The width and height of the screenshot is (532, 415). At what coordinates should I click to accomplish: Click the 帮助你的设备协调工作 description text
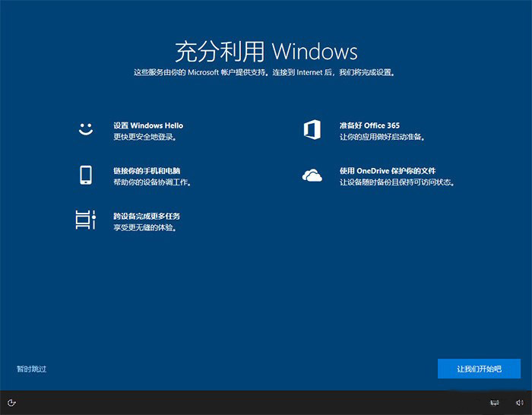tap(151, 182)
